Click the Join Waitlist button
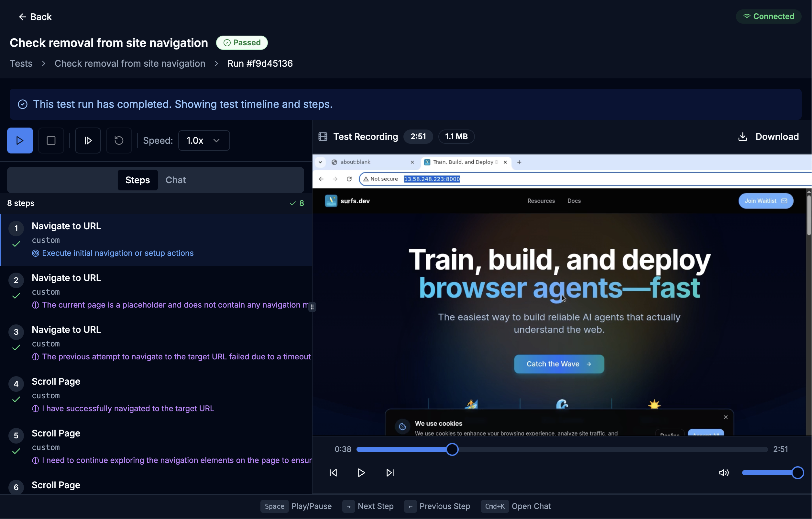Screen dimensions: 812x519 pyautogui.click(x=765, y=201)
